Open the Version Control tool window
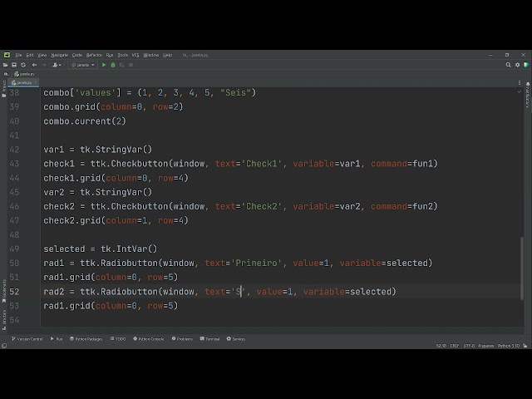 click(x=27, y=339)
